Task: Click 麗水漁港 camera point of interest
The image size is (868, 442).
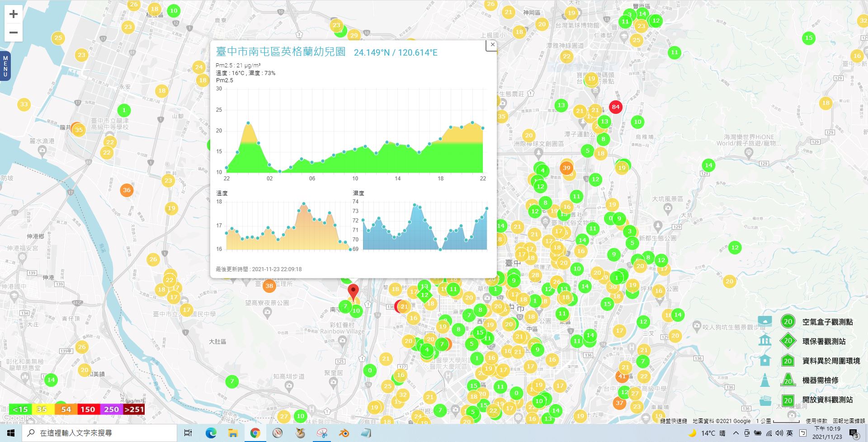Action: [42, 150]
